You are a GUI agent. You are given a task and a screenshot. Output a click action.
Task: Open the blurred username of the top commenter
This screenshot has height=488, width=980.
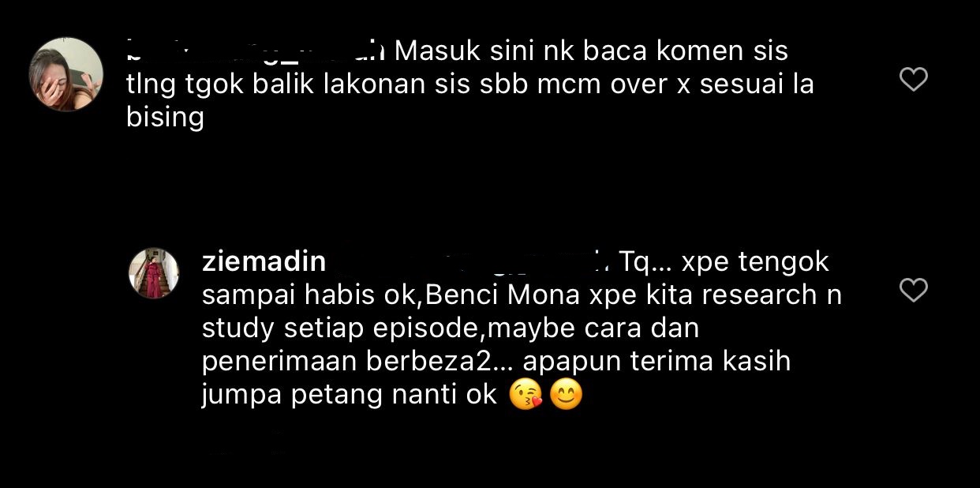[256, 51]
